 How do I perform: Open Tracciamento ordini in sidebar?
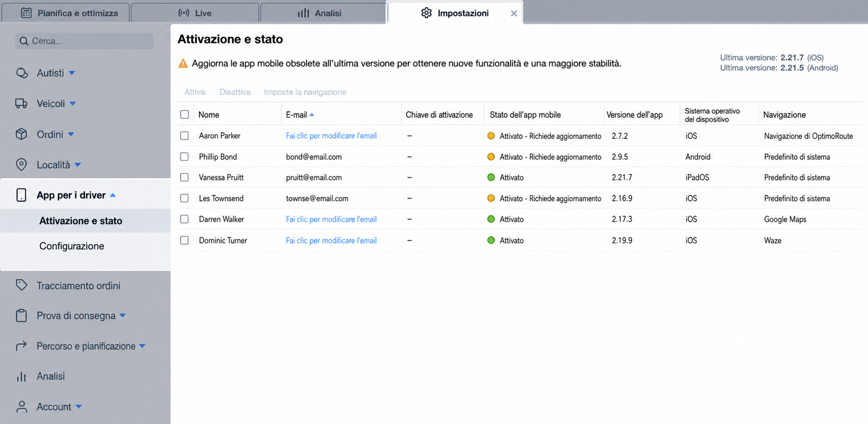pos(79,285)
